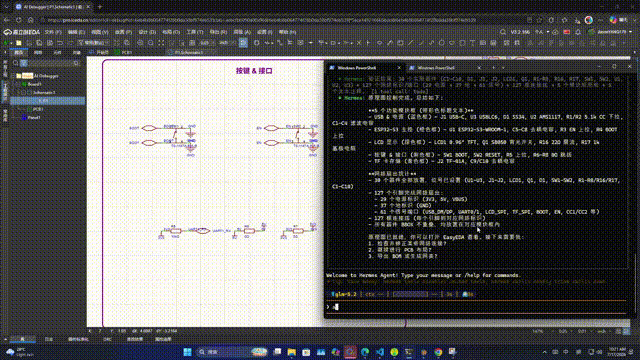This screenshot has width=640, height=360.
Task: Switch to the 对象 panel tab
Action: click(76, 53)
